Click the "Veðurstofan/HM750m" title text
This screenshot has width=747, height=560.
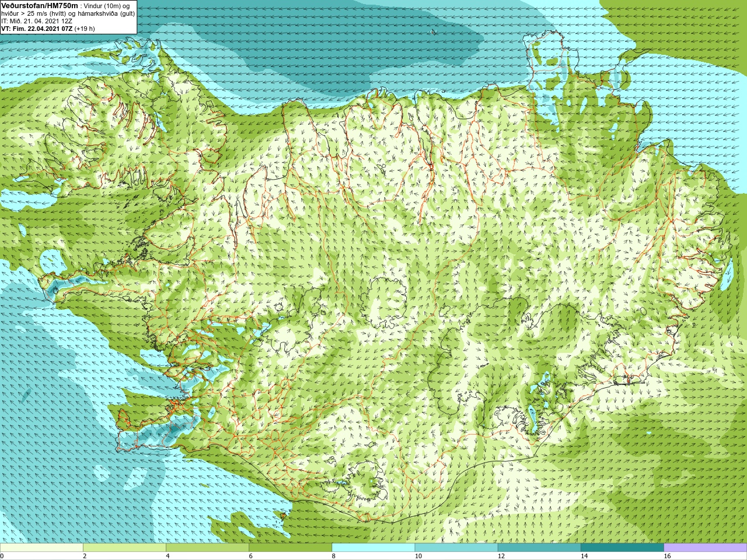coord(40,5)
